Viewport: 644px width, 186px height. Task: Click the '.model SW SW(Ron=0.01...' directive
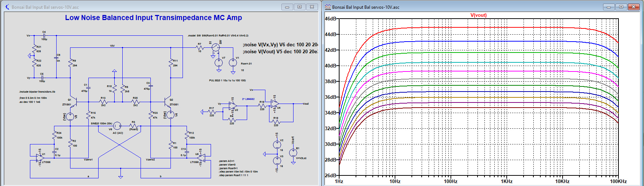tap(218, 36)
